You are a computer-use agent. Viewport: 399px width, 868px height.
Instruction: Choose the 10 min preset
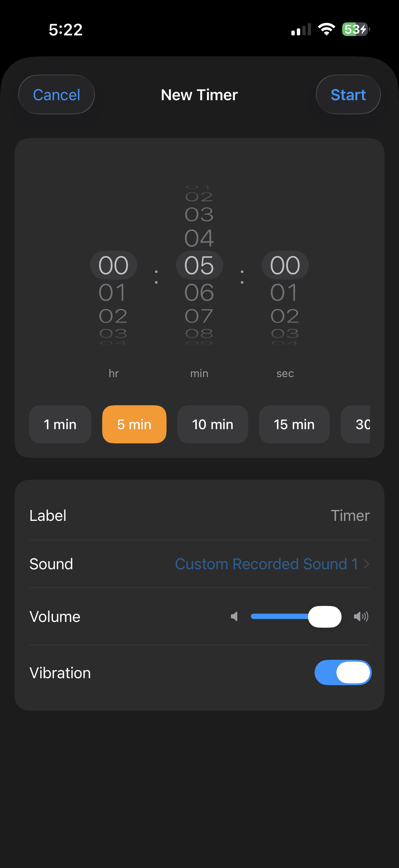(x=212, y=424)
